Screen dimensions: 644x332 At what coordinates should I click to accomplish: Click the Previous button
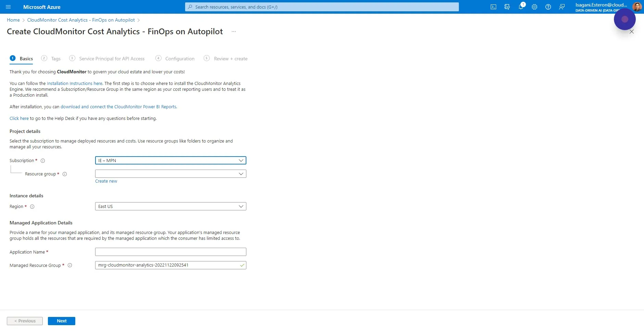[25, 321]
